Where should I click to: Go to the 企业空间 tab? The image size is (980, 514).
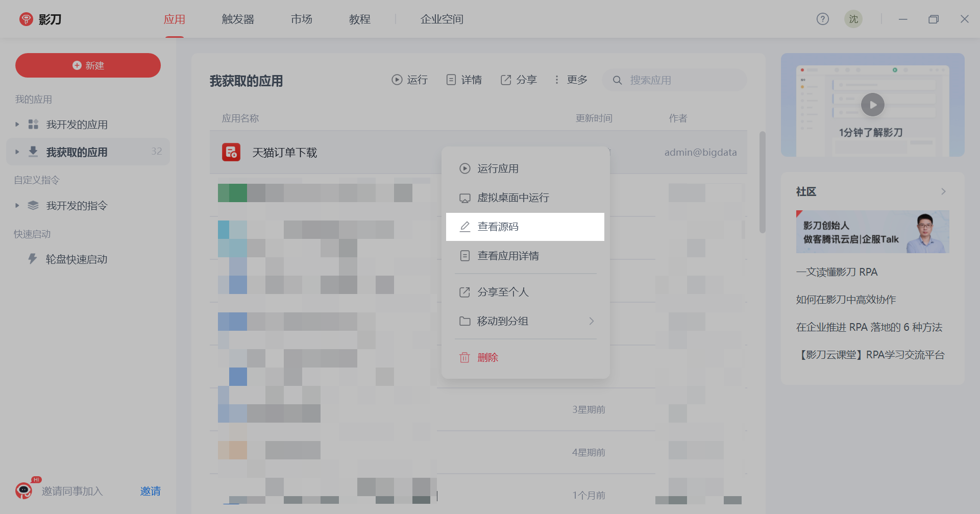coord(442,19)
